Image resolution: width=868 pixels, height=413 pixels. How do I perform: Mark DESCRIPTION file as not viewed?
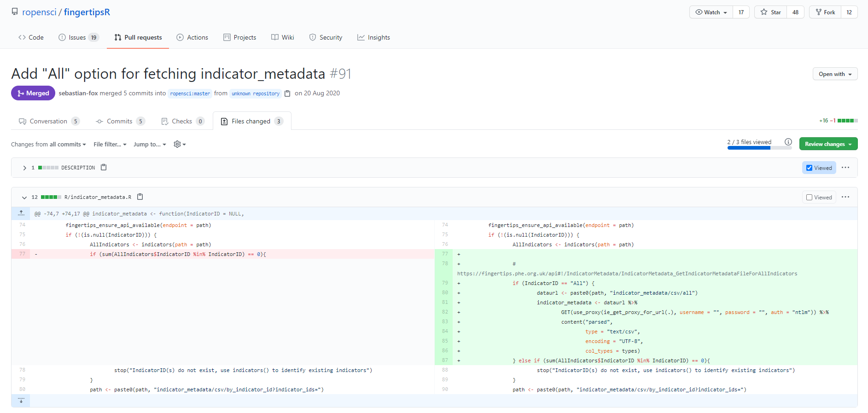809,168
